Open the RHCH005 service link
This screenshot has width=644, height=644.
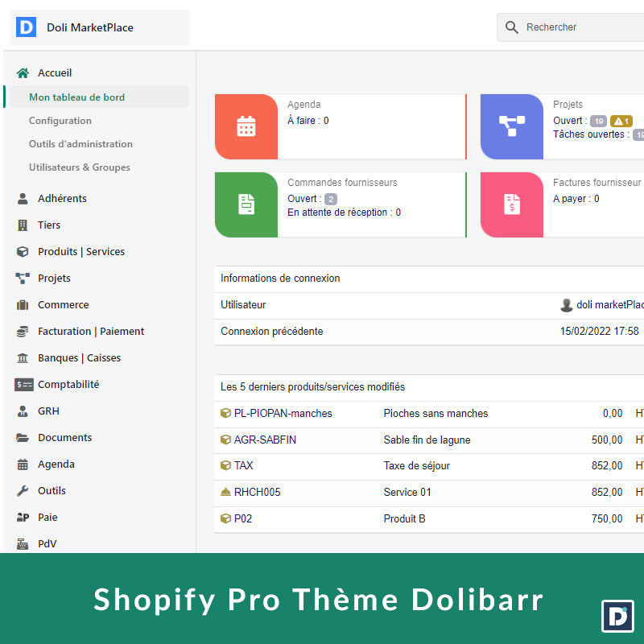(x=257, y=493)
